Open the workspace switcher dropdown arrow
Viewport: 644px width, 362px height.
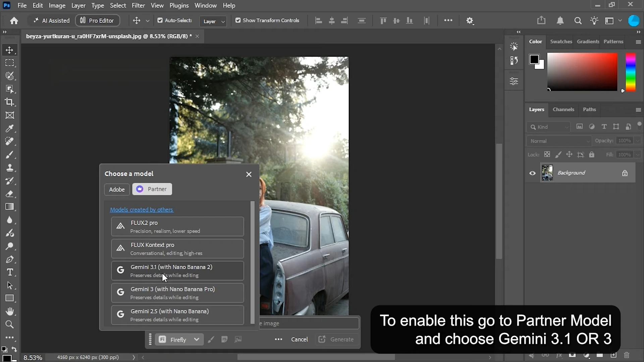[620, 21]
